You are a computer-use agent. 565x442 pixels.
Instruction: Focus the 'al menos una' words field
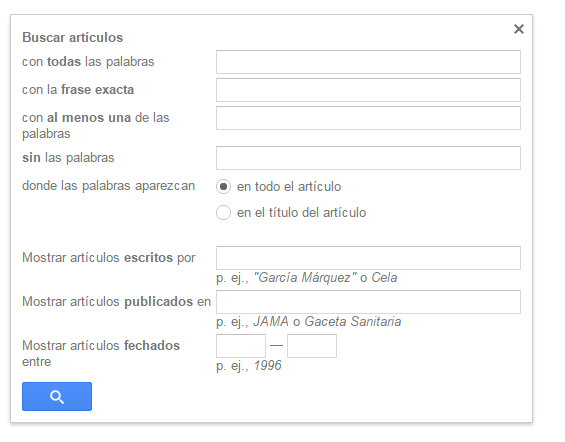click(368, 118)
